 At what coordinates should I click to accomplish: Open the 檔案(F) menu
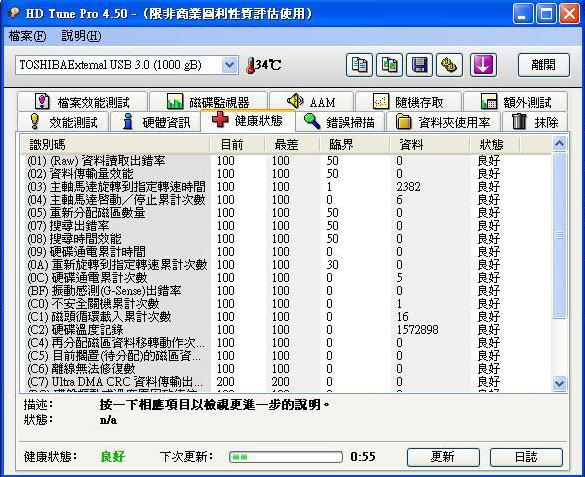pos(27,36)
